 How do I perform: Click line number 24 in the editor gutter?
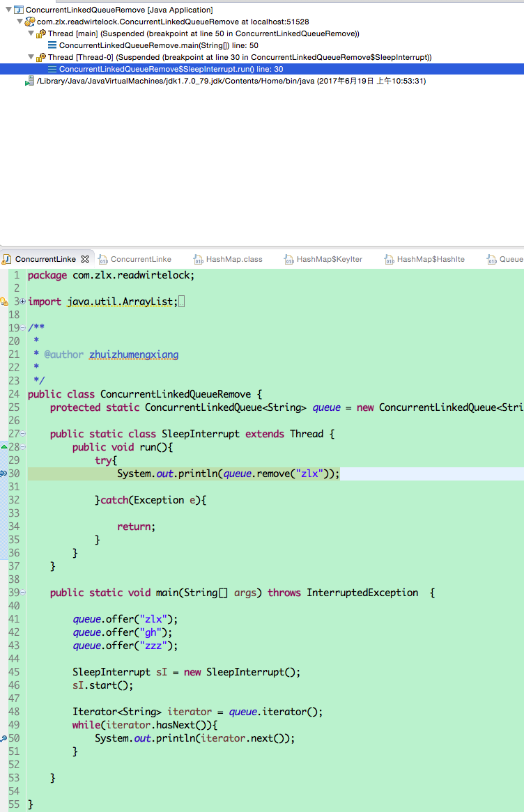click(14, 394)
